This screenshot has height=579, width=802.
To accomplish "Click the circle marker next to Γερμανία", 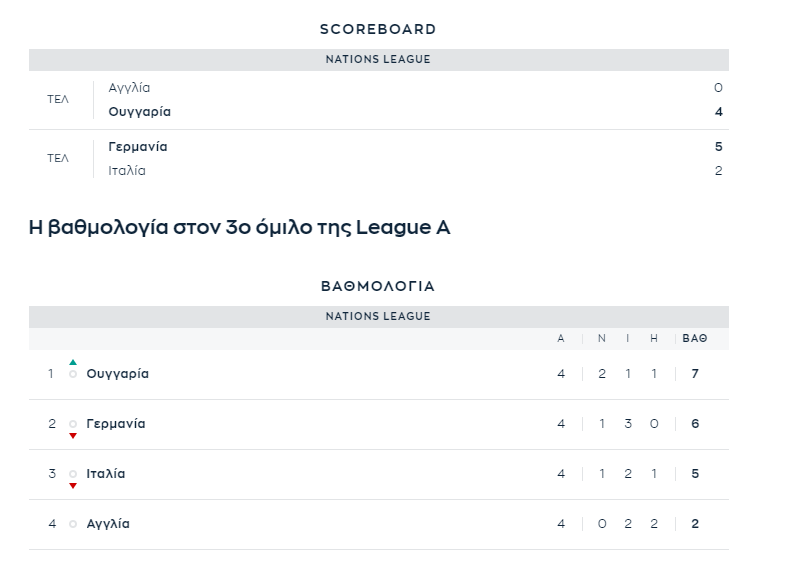I will point(73,424).
